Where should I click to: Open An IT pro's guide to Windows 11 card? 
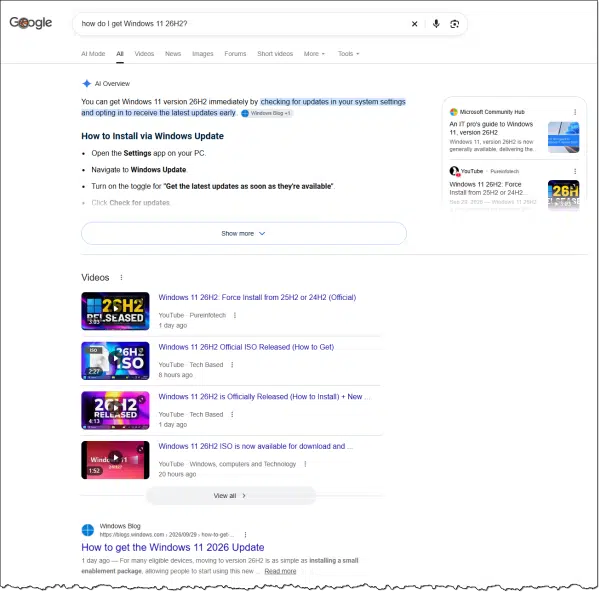point(491,128)
